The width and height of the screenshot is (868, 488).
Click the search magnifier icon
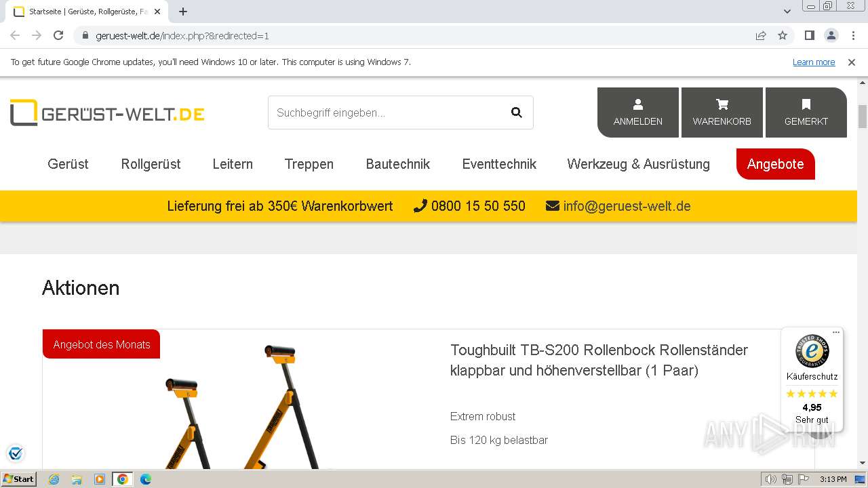(517, 113)
